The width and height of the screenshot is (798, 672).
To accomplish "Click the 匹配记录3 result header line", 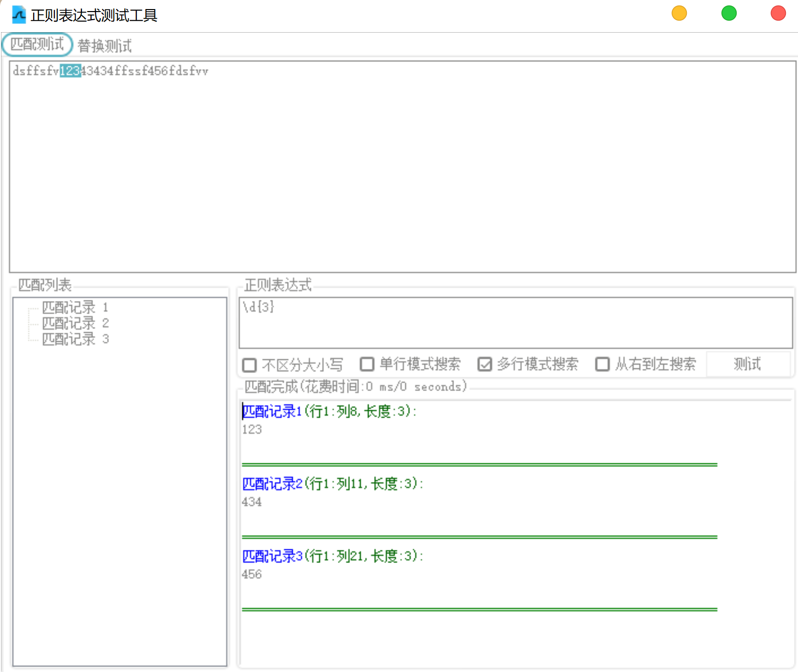I will [x=333, y=556].
